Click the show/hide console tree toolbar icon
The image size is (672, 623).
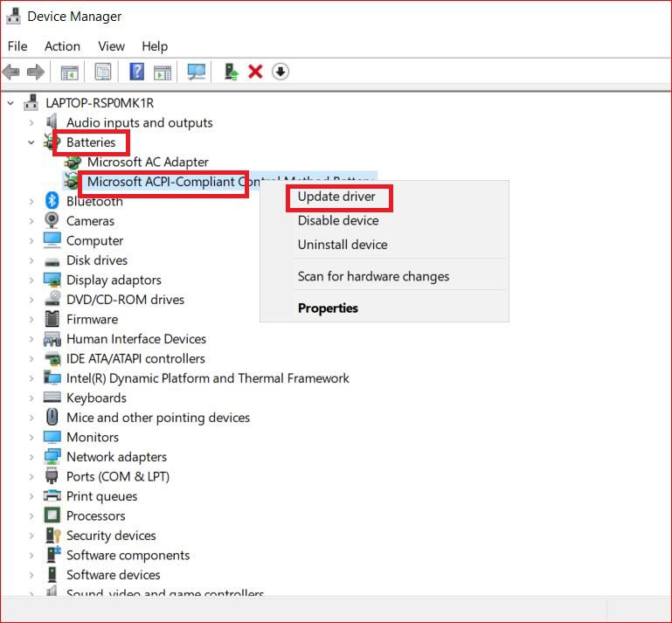(x=69, y=72)
